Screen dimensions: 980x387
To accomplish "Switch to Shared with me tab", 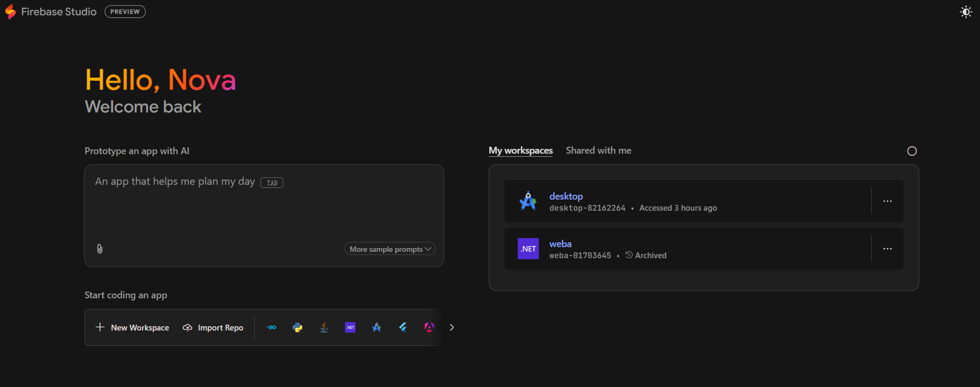I will 599,150.
